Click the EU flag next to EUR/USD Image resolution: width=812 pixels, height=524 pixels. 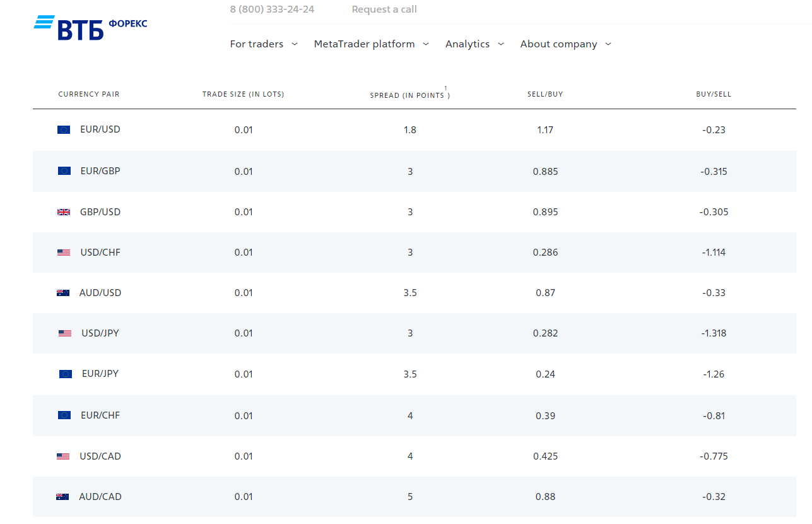[x=64, y=130]
